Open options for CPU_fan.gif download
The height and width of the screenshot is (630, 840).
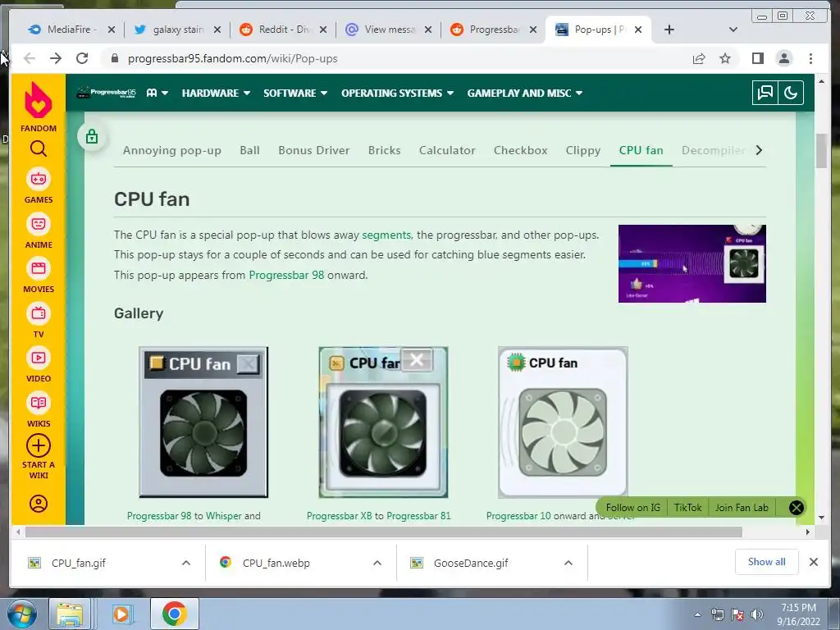tap(186, 563)
